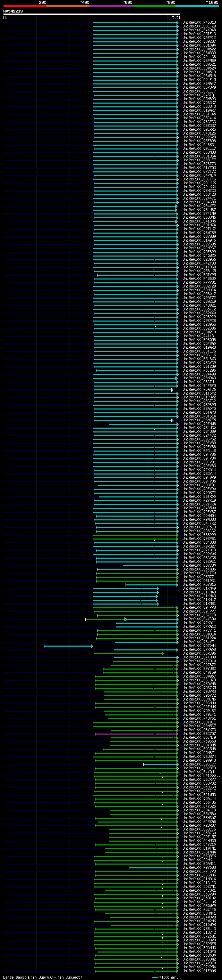Click the short cyan alignment bar of Q570H4
Screen dimensions: 222x980
pos(68,646)
